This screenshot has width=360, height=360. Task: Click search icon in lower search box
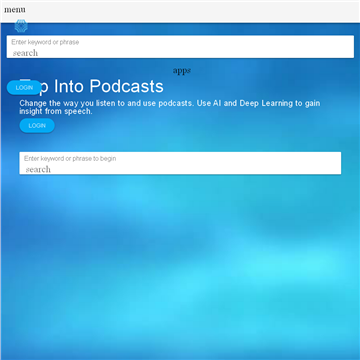tap(38, 169)
